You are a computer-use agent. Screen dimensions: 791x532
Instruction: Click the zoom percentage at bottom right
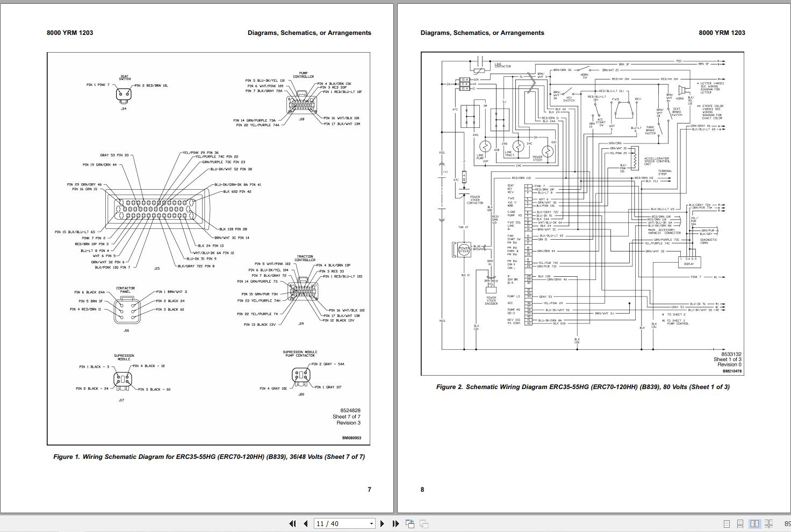(787, 524)
